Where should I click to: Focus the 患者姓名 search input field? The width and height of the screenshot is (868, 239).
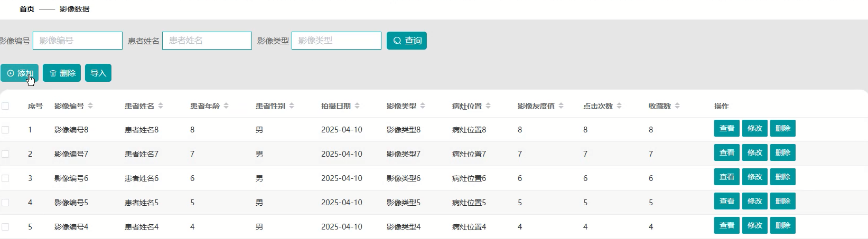[207, 41]
